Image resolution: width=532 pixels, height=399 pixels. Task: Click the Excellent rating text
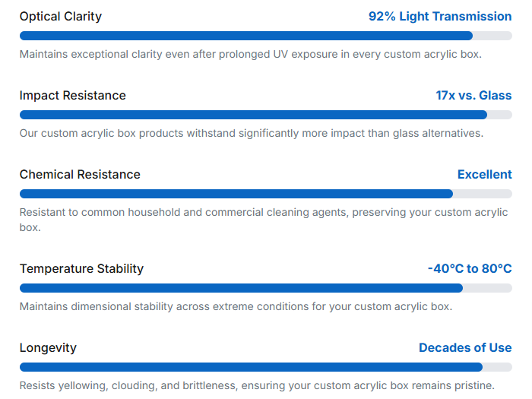[x=484, y=174]
